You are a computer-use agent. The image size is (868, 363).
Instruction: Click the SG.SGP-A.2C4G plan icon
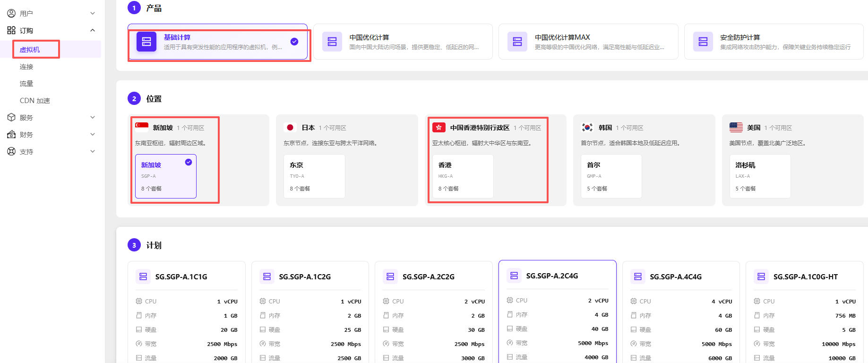coord(514,276)
